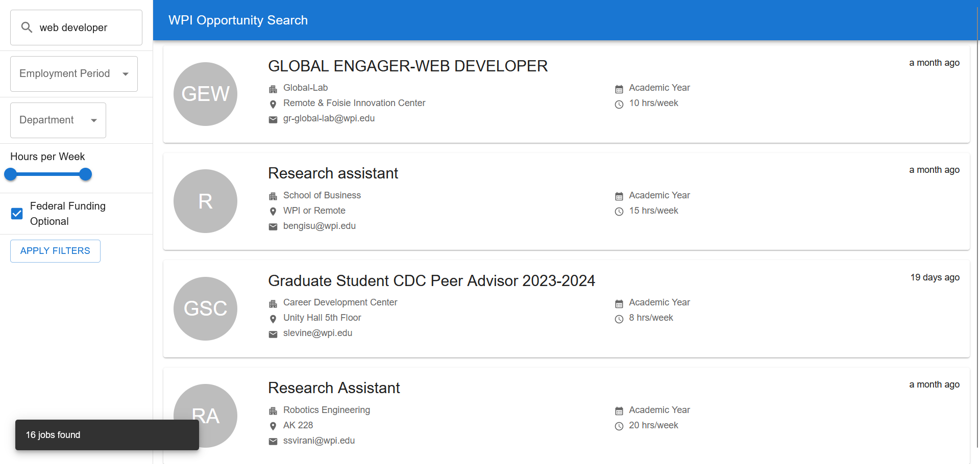Click the location pin icon beside AK 228

273,426
